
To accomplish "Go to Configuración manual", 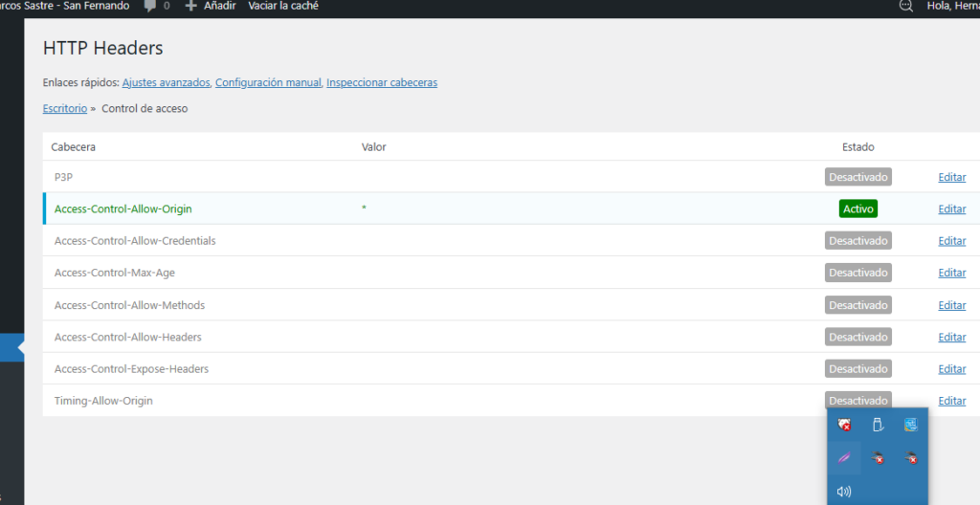I will [x=268, y=83].
